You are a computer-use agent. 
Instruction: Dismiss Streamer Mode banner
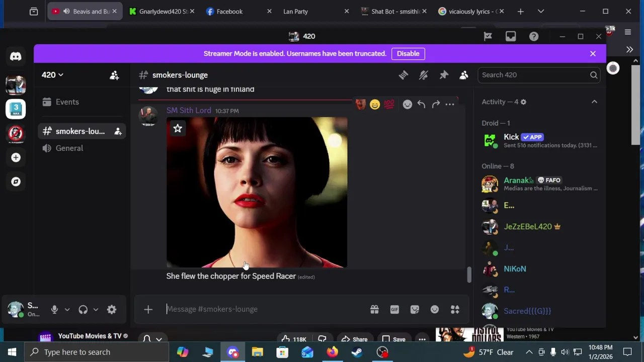tap(593, 53)
